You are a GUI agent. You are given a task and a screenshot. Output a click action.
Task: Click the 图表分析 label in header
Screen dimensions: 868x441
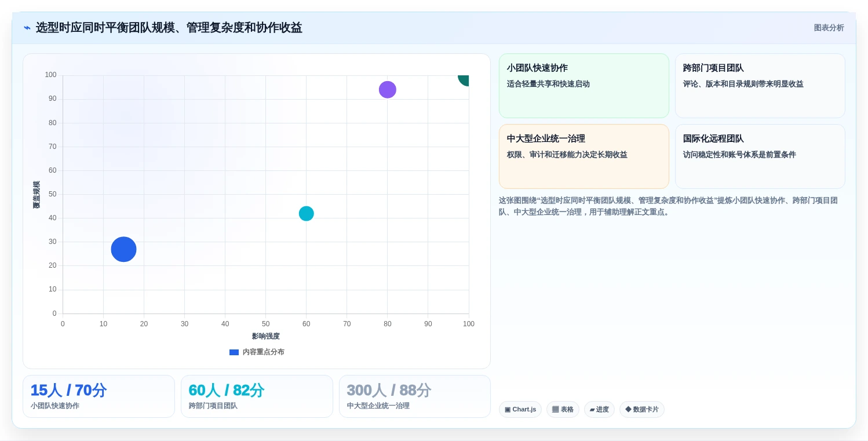[x=829, y=28]
